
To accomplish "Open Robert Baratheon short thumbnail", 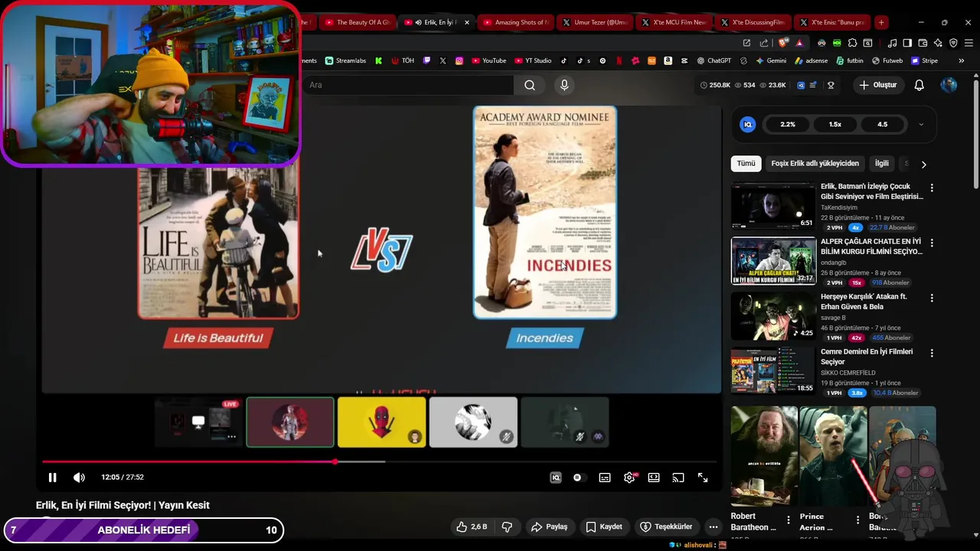I will [x=764, y=456].
